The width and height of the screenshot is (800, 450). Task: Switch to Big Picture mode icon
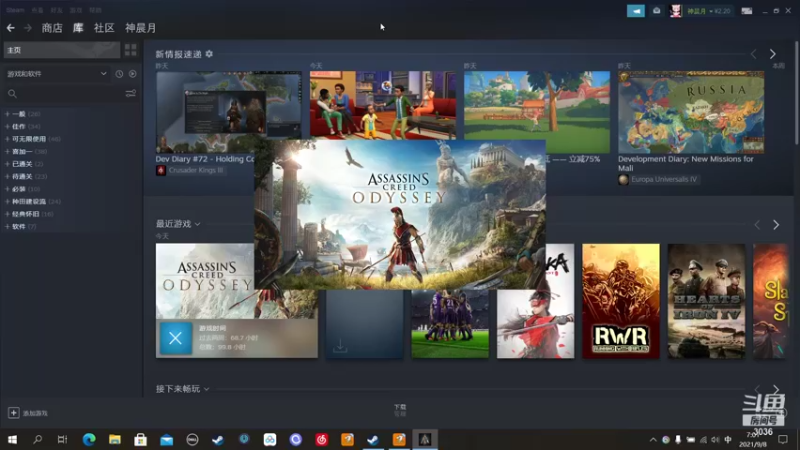pyautogui.click(x=746, y=11)
